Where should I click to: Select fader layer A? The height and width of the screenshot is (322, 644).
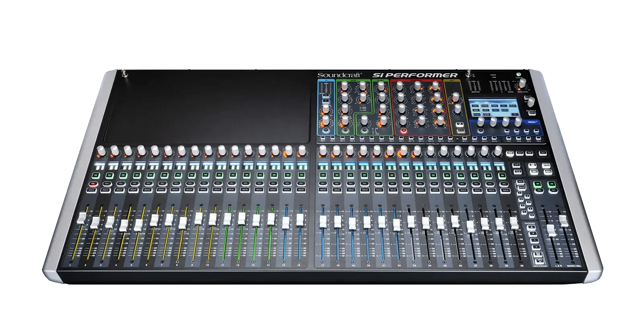pyautogui.click(x=531, y=227)
